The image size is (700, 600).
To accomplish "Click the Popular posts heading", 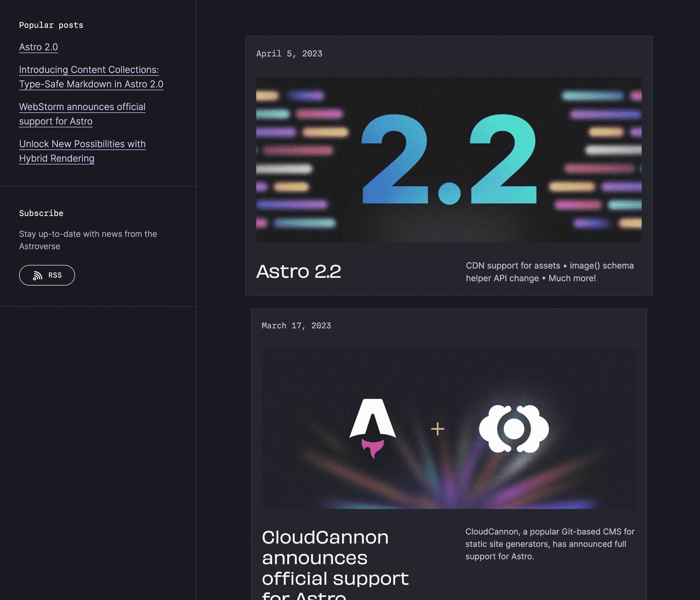I will coord(51,25).
